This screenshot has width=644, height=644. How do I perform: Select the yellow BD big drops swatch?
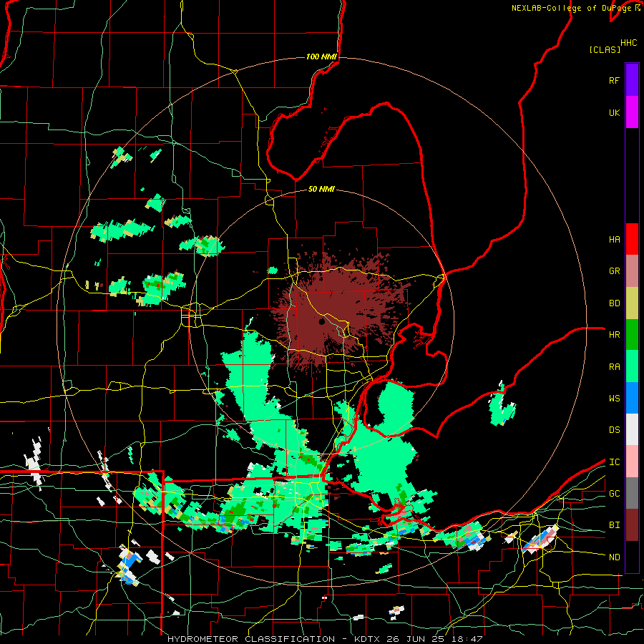pos(632,303)
